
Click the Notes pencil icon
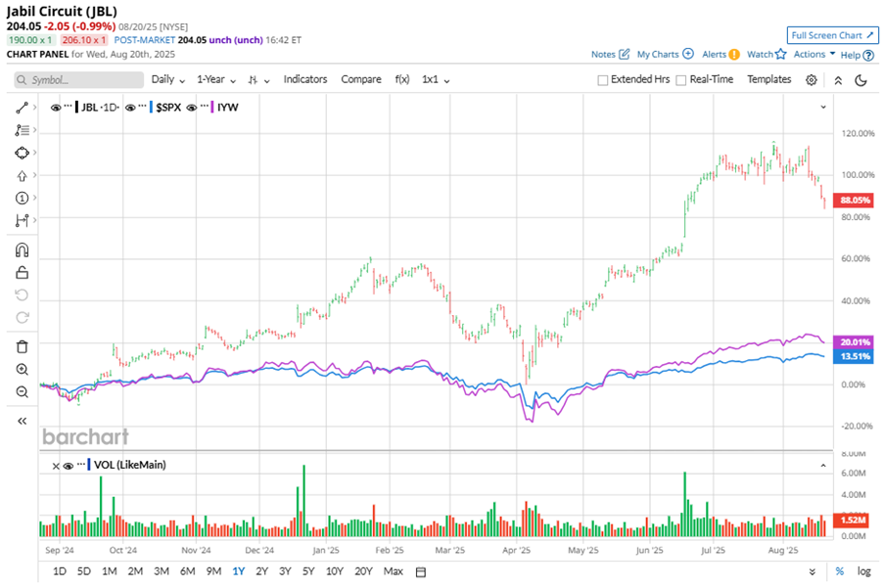pos(624,54)
